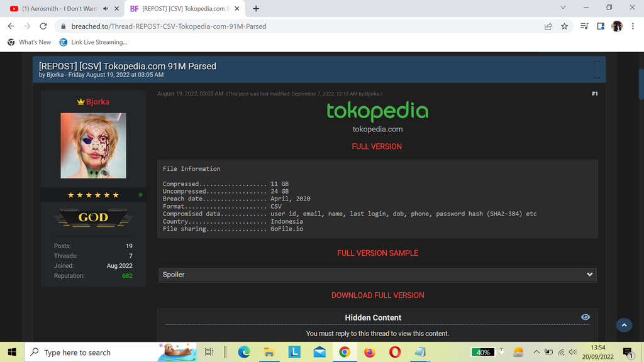This screenshot has height=362, width=644.
Task: Click the media controls icon in the toolbar
Action: [x=583, y=26]
